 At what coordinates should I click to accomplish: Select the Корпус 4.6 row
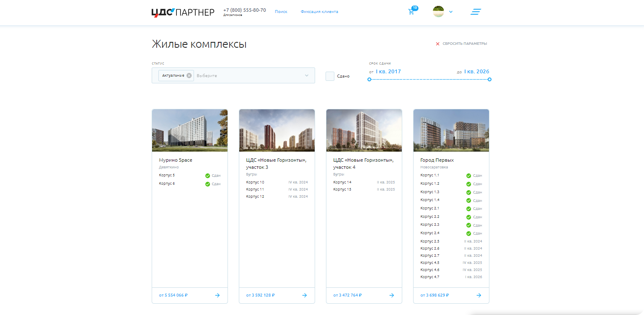coord(451,270)
